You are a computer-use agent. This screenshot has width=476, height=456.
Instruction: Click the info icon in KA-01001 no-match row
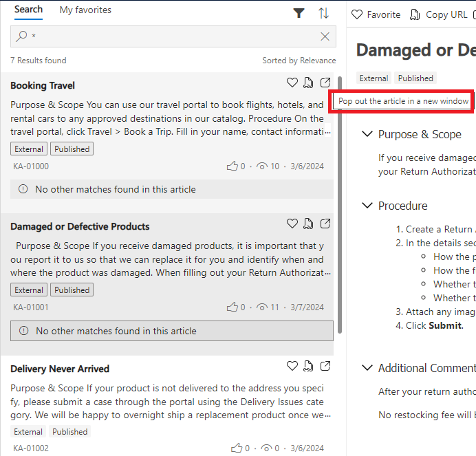pyautogui.click(x=23, y=331)
